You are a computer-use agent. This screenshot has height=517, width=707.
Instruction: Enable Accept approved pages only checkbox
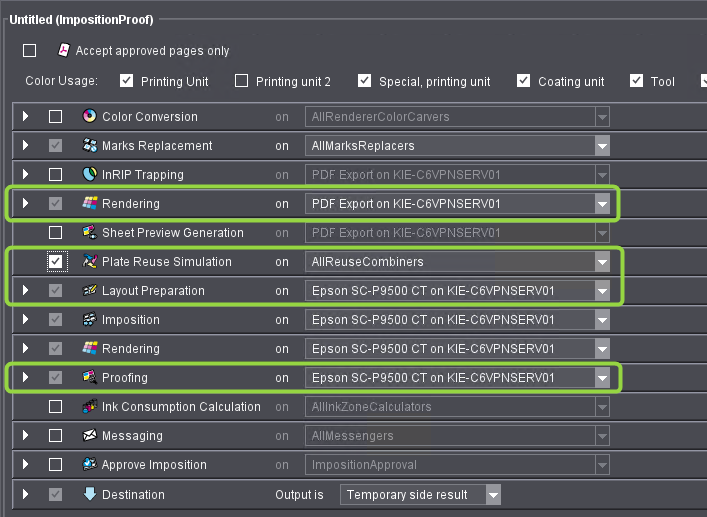coord(30,51)
